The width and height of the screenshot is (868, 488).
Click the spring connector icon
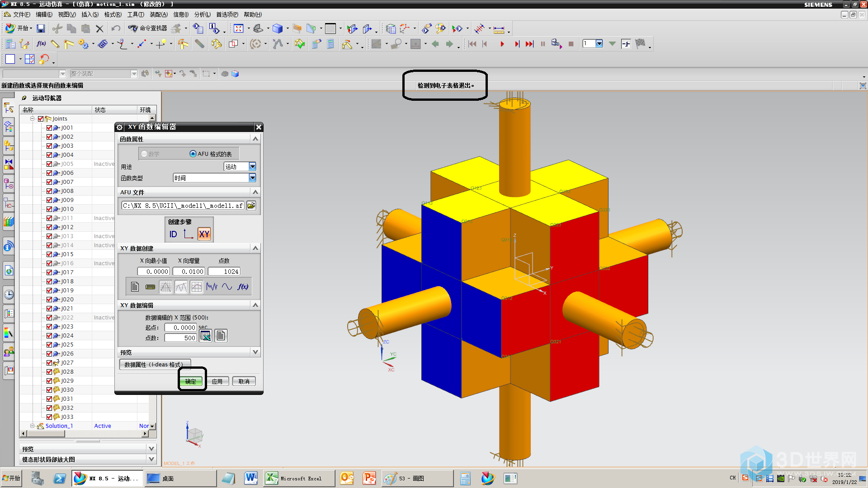click(103, 44)
